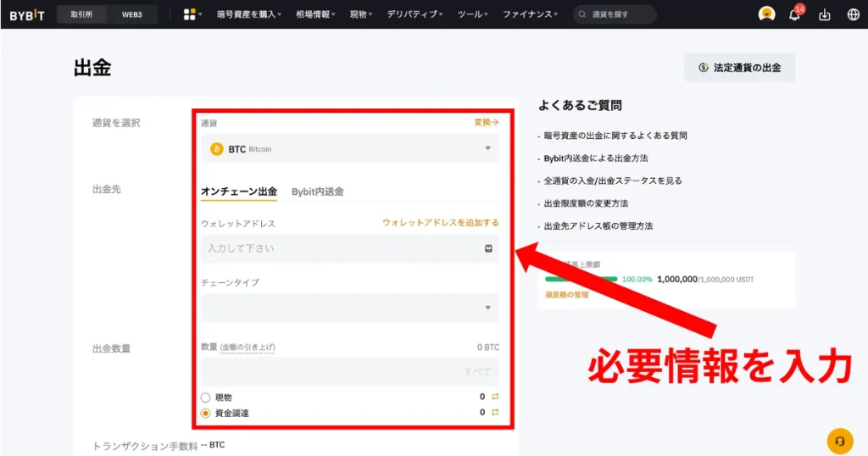Open 全通貨の入金/出金ステータスを見る link
Viewport: 868px width, 456px height.
tap(613, 181)
